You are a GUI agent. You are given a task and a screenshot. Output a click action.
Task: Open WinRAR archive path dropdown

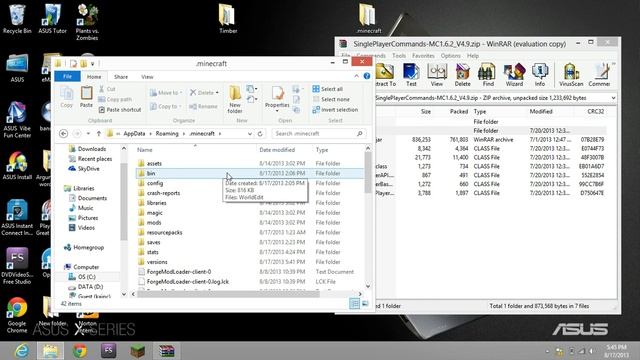click(x=613, y=98)
